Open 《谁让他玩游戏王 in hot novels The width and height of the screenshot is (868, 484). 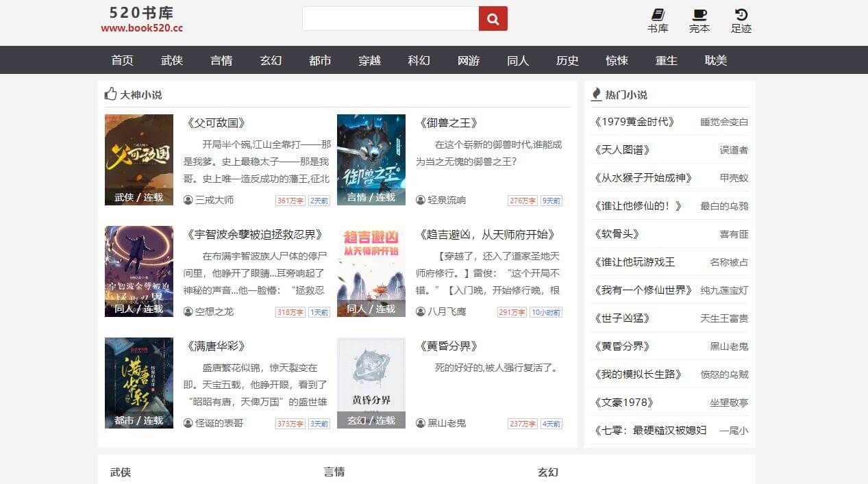634,262
